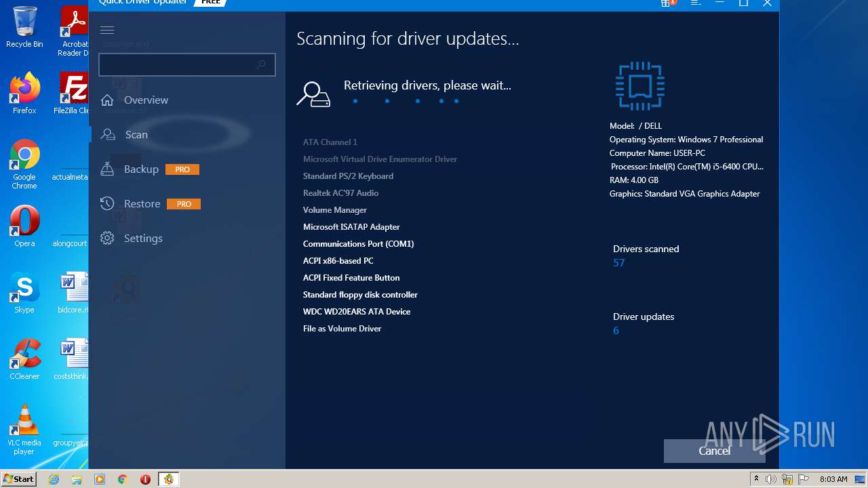Open Settings in the sidebar
Image resolution: width=868 pixels, height=488 pixels.
click(143, 239)
